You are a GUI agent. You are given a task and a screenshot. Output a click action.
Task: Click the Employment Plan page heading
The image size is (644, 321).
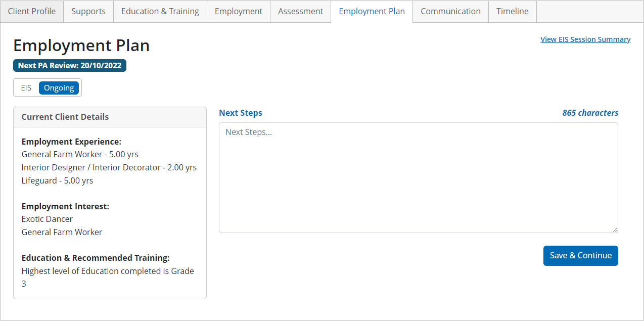point(81,45)
